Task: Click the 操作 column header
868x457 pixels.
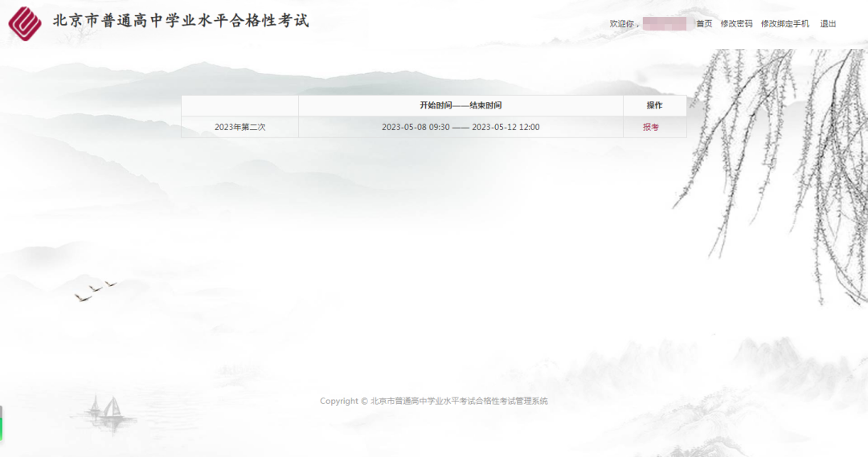Action: coord(654,105)
